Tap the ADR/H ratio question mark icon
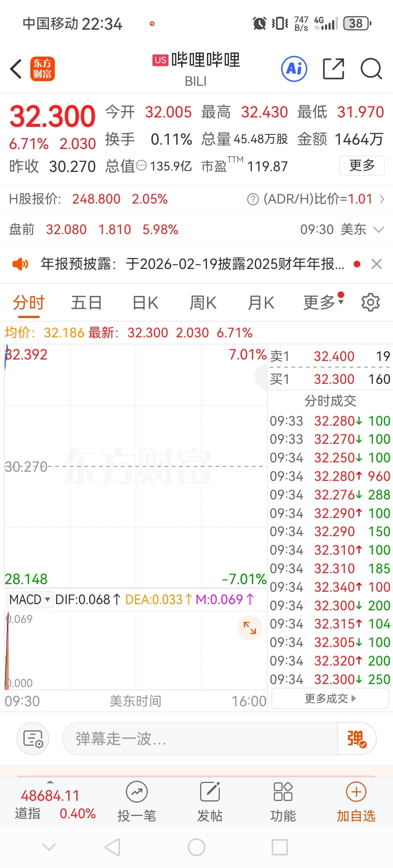The height and width of the screenshot is (868, 393). click(253, 199)
